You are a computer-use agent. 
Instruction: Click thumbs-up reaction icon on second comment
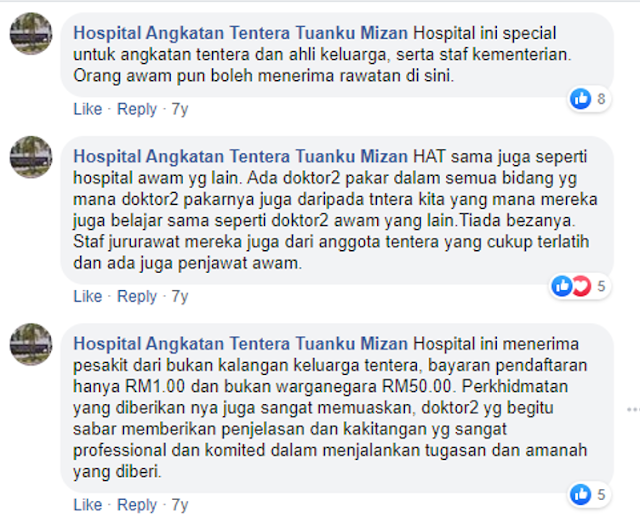pyautogui.click(x=562, y=286)
